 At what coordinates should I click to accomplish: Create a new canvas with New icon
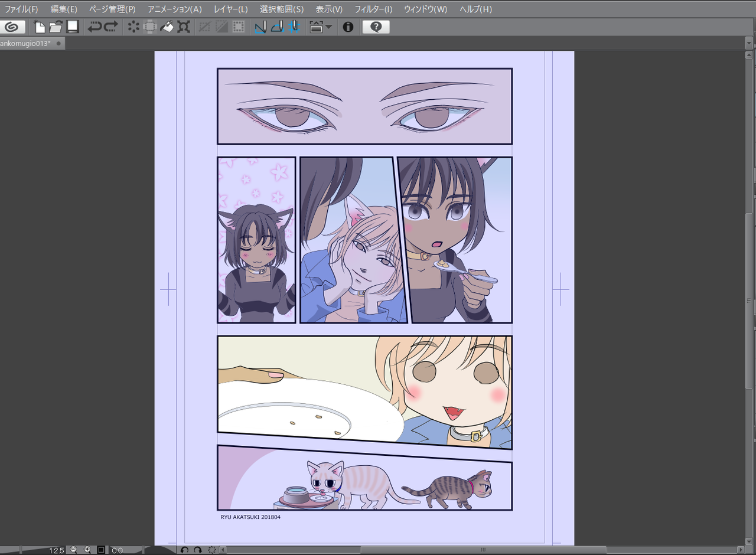click(x=40, y=27)
